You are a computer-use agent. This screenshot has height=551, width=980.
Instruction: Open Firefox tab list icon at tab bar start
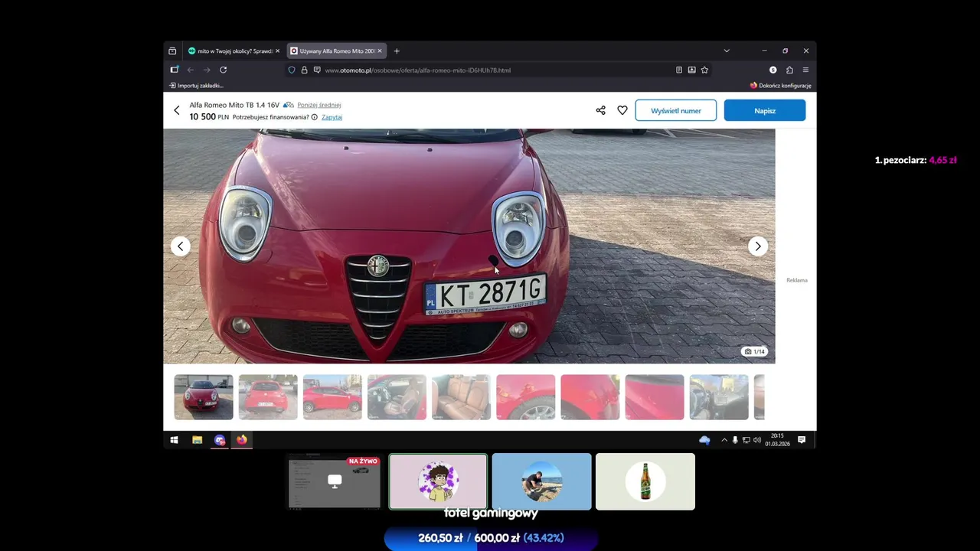pyautogui.click(x=172, y=51)
